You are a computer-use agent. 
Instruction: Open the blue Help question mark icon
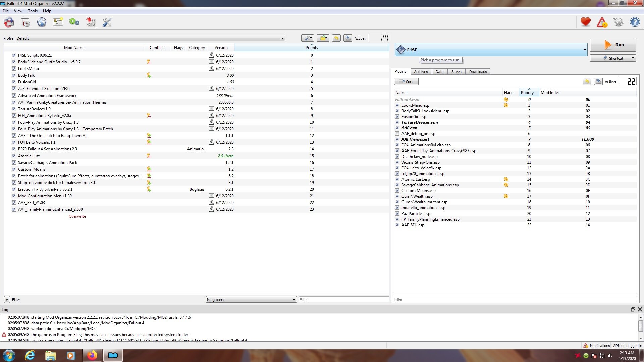pyautogui.click(x=635, y=22)
